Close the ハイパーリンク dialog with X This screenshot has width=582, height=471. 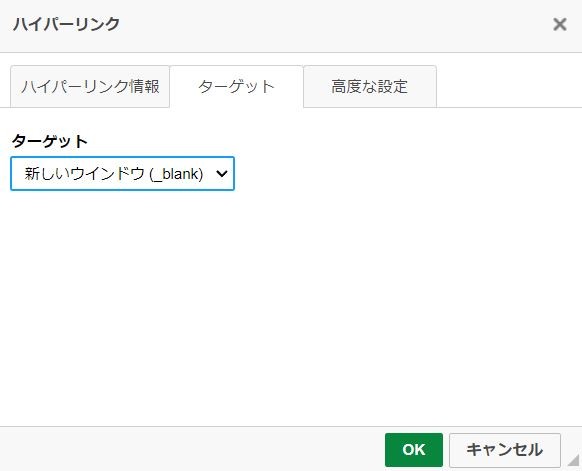[x=559, y=24]
